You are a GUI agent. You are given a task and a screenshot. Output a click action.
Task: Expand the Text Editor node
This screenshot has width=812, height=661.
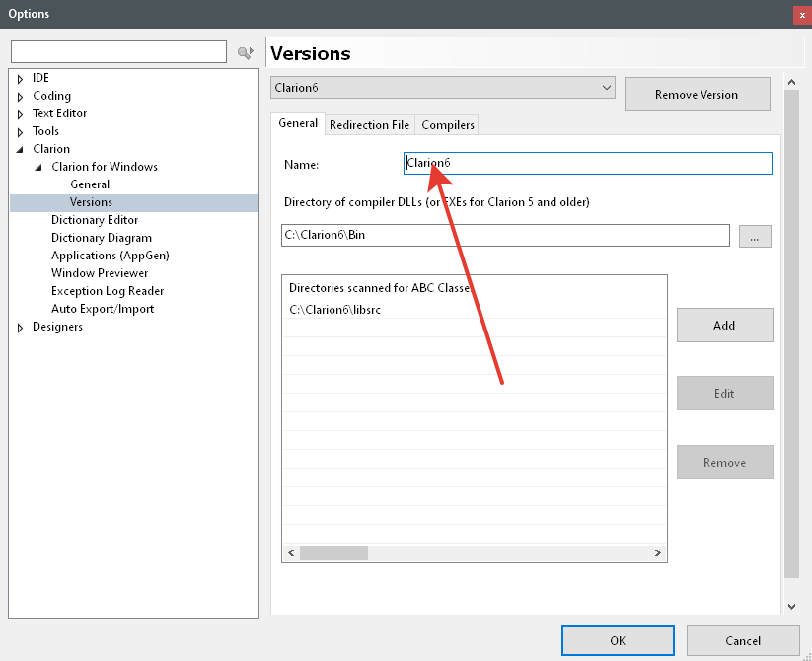pos(20,113)
